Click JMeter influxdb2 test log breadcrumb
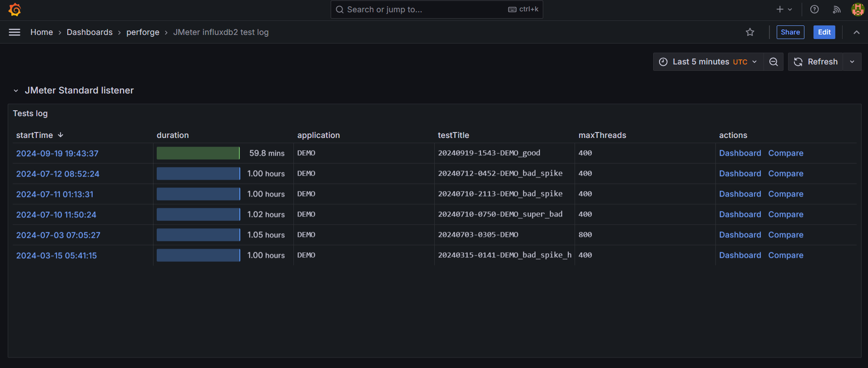This screenshot has width=868, height=368. pos(221,32)
